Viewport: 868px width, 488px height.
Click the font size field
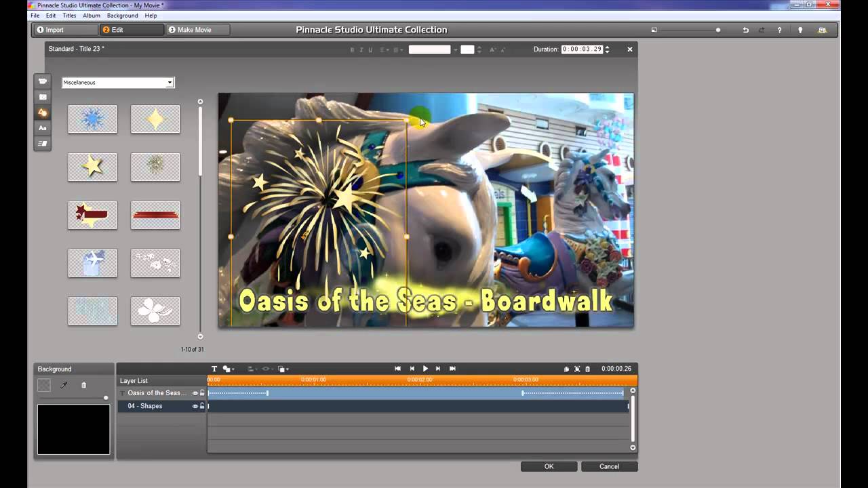pos(467,49)
